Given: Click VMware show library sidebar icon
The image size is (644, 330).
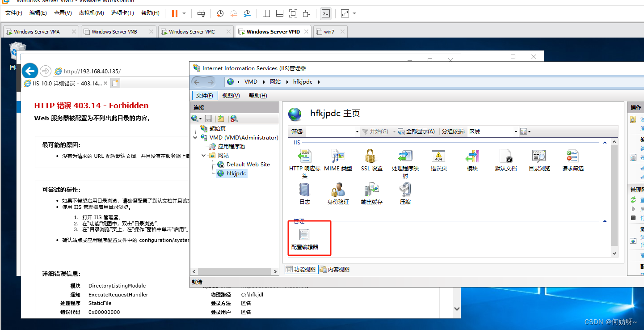Looking at the screenshot, I should coord(266,13).
